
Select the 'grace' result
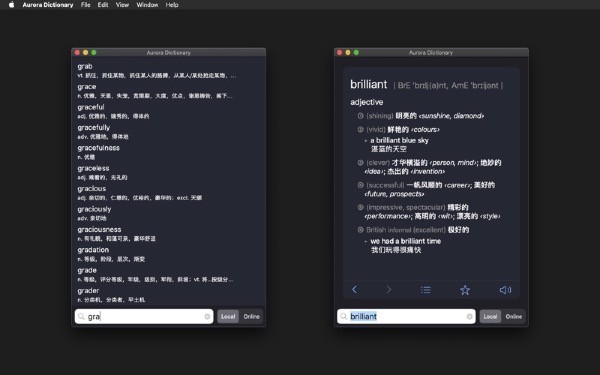click(x=168, y=91)
